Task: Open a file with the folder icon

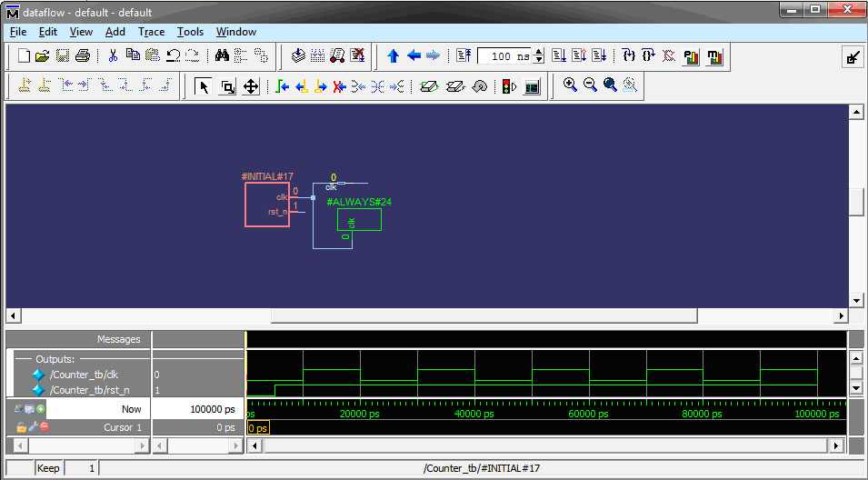Action: tap(42, 55)
